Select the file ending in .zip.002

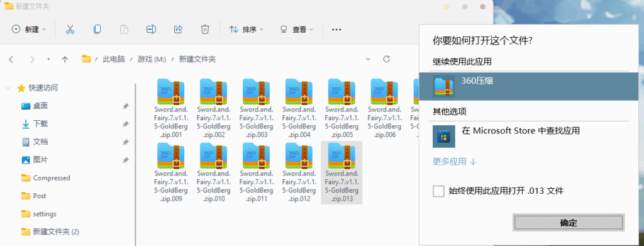click(x=214, y=108)
